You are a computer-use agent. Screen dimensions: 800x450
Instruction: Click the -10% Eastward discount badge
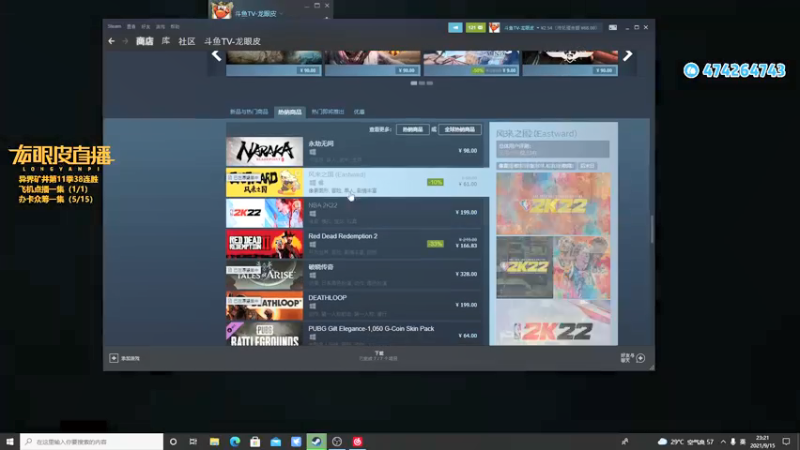point(435,182)
